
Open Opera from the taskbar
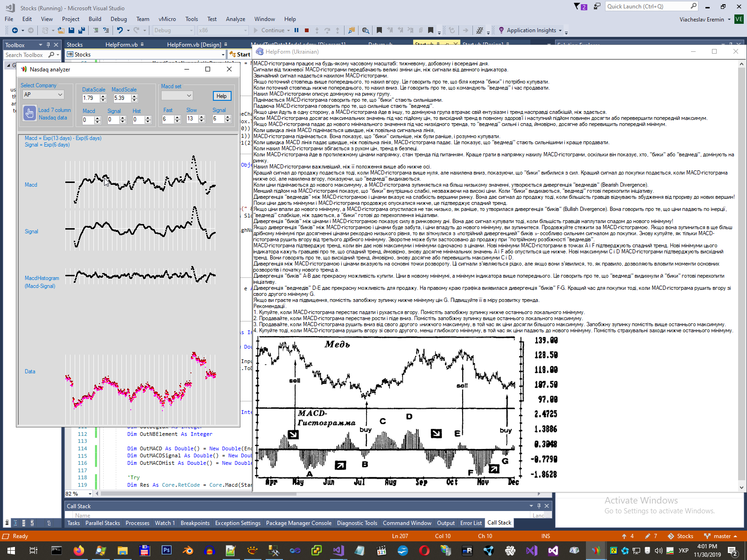(424, 551)
